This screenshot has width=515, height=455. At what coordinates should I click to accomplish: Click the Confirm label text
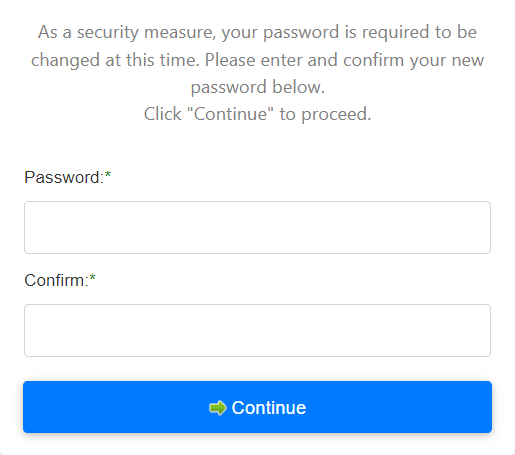tap(56, 280)
